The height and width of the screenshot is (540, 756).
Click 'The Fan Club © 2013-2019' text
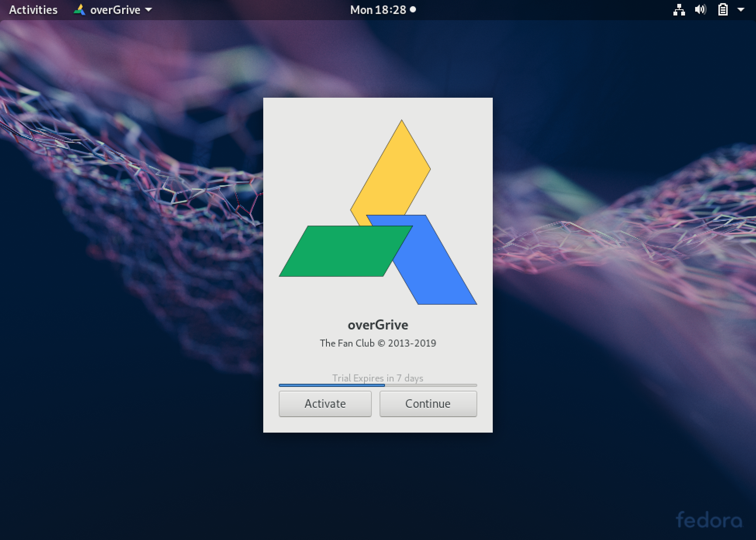point(378,343)
